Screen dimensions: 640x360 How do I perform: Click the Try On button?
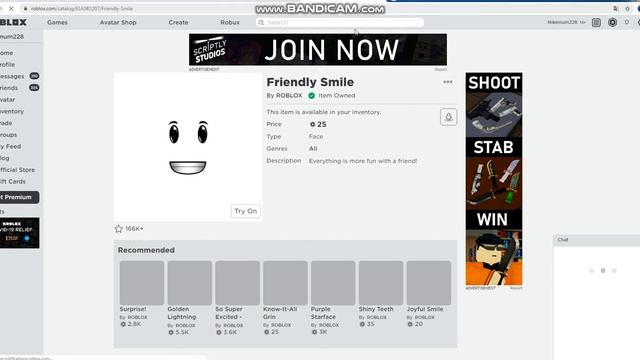[246, 211]
